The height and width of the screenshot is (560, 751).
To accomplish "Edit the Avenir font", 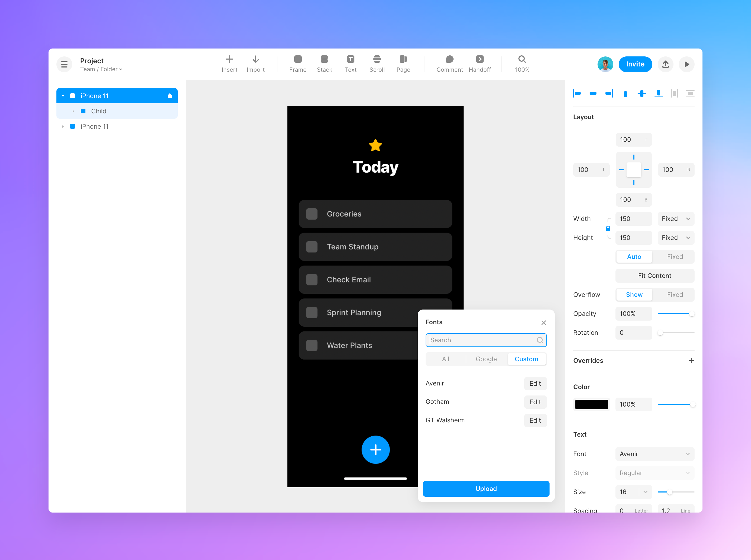I will [535, 384].
